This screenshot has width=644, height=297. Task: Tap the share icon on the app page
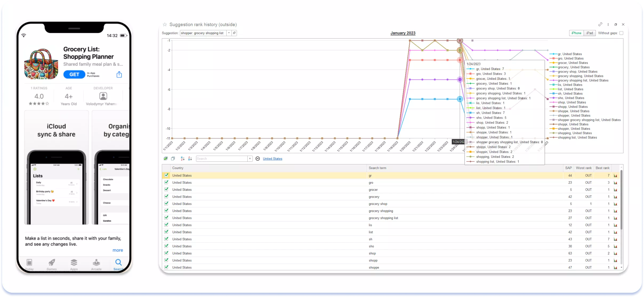[119, 75]
